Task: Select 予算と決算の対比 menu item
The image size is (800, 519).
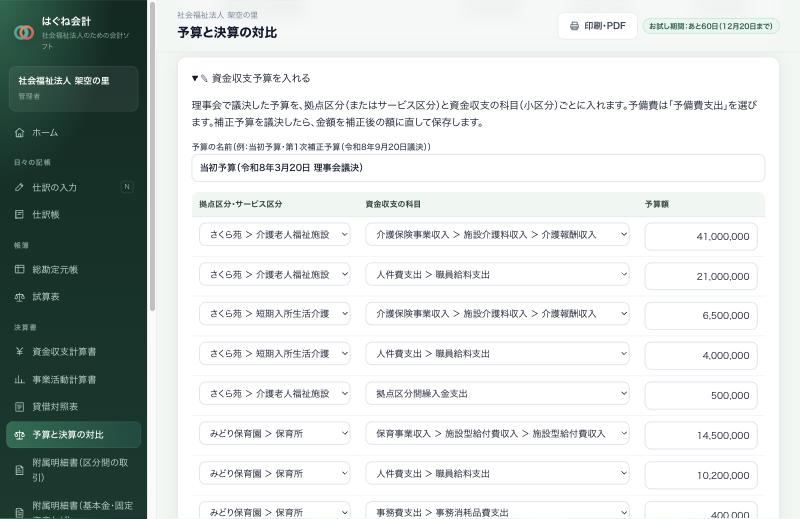Action: tap(73, 435)
